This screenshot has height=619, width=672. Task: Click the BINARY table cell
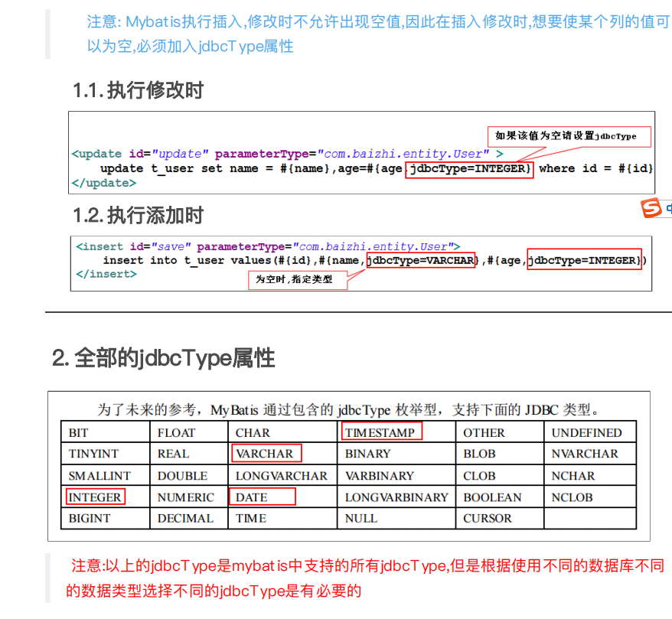(x=396, y=453)
